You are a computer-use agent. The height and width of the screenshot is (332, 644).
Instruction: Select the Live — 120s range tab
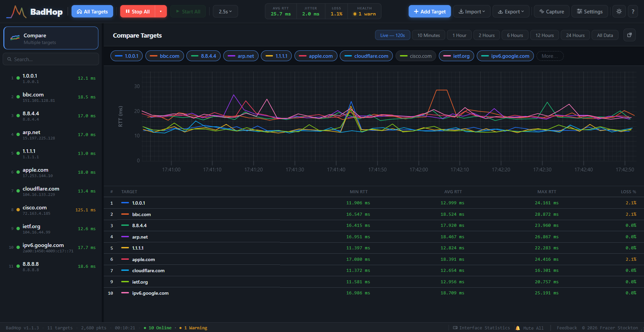(393, 35)
